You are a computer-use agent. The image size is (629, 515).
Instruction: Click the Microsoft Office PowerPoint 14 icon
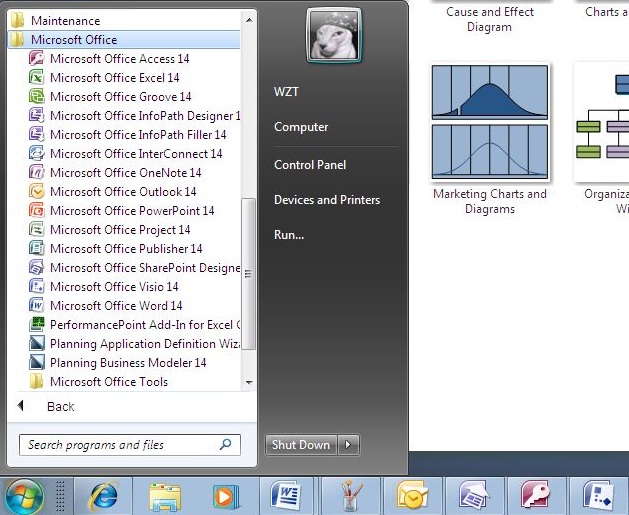pyautogui.click(x=37, y=211)
